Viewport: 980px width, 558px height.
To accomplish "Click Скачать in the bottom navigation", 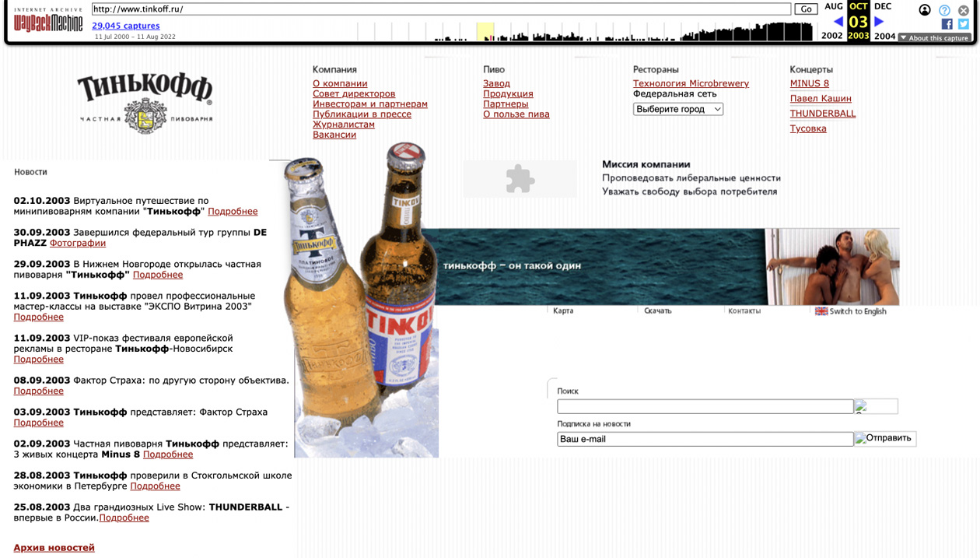I will pyautogui.click(x=658, y=311).
